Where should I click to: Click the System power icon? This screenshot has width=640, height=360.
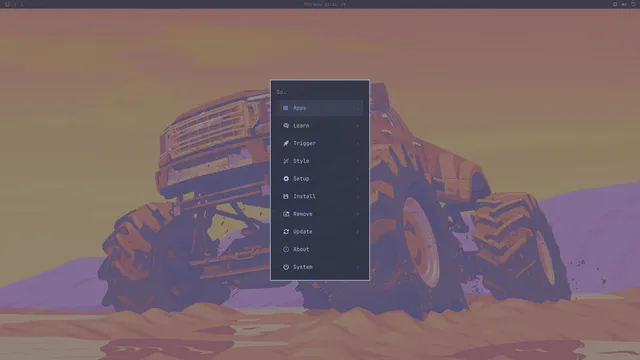(x=286, y=267)
